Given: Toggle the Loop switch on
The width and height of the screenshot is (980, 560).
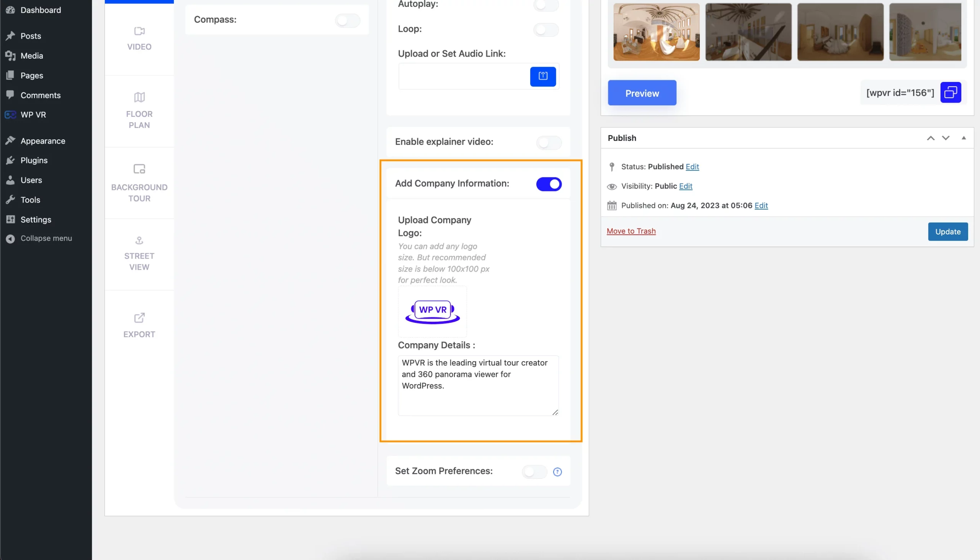Looking at the screenshot, I should (x=547, y=28).
